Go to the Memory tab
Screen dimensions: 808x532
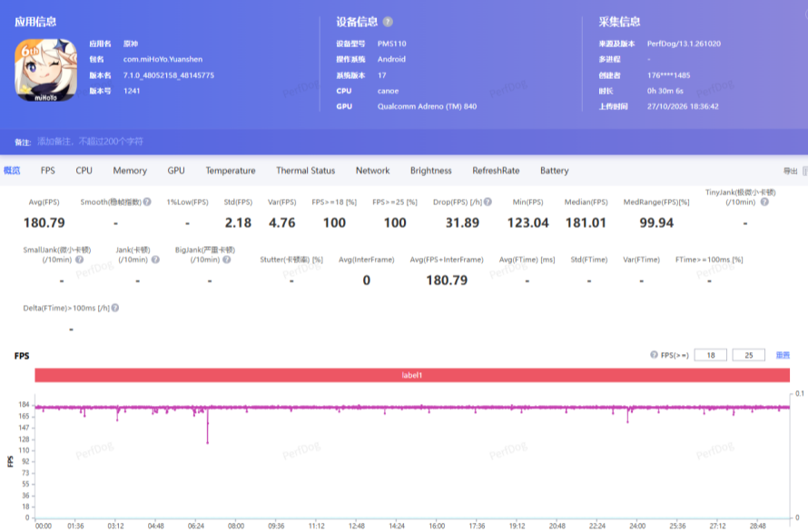(x=130, y=171)
